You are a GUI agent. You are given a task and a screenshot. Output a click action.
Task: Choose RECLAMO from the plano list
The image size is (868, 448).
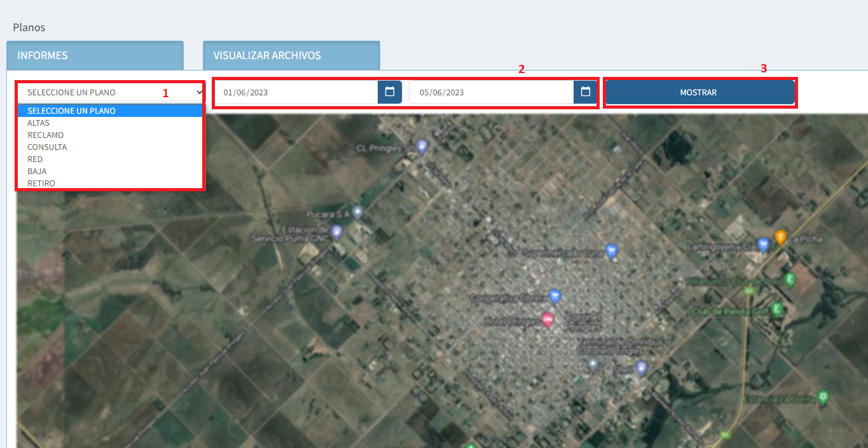(46, 135)
